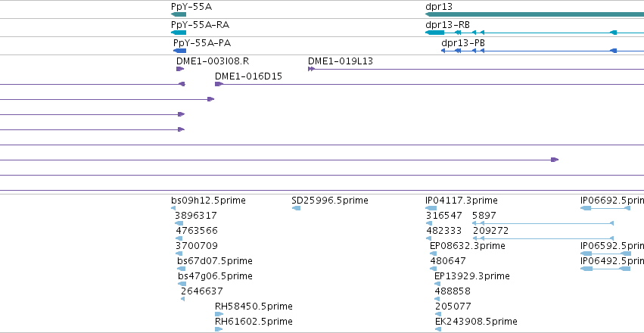Click the 205077 feature label
The image size is (644, 333).
(453, 307)
